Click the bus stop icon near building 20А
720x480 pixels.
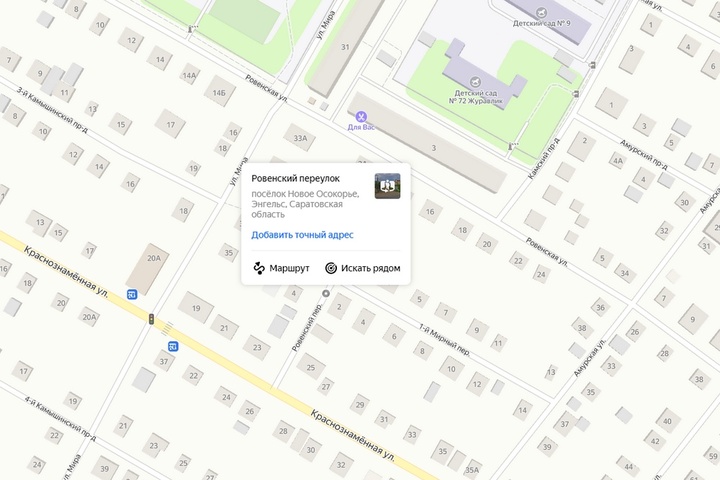132,294
